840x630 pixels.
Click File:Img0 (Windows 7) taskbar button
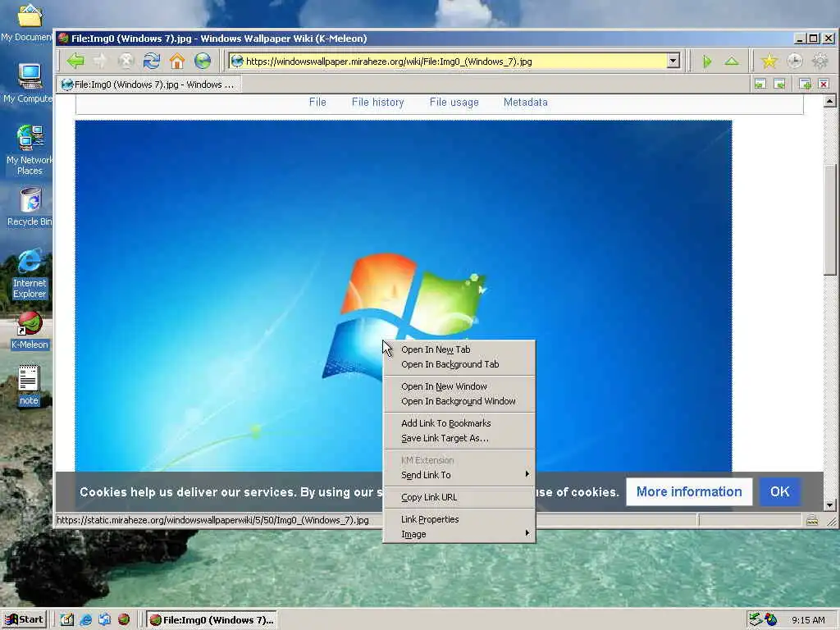coord(212,620)
